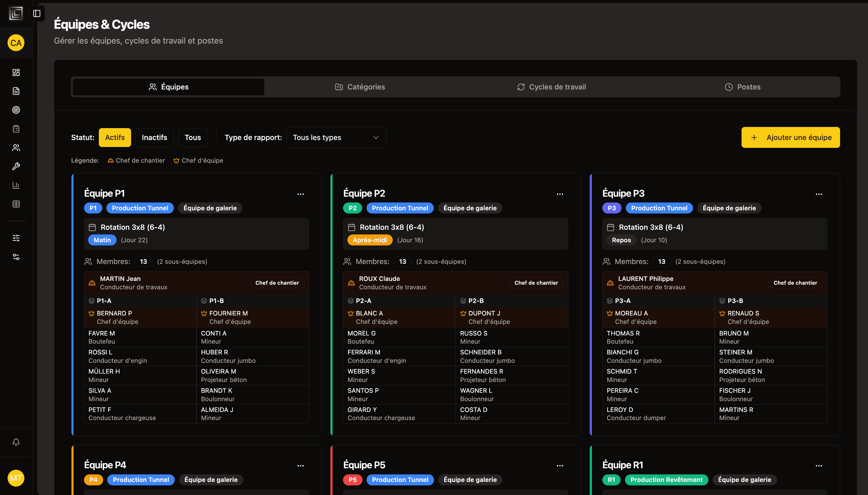868x495 pixels.
Task: Click the notifications bell icon
Action: 16,442
